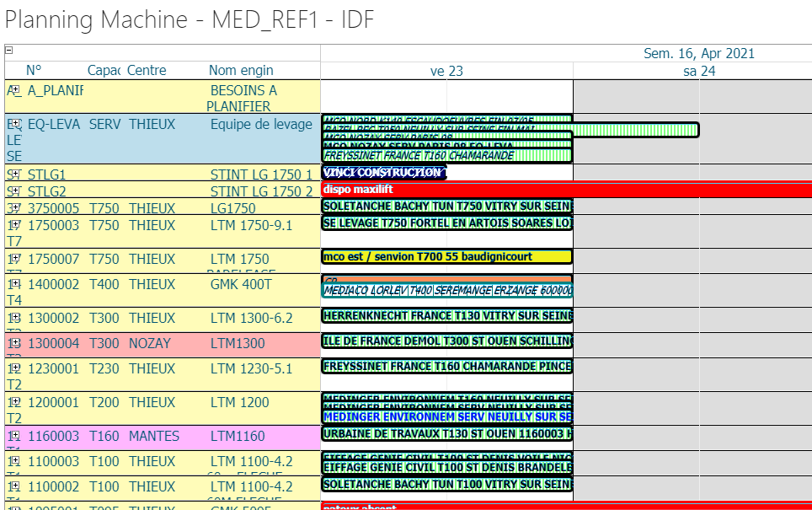
Task: Expand the STLG2 row
Action: [16, 191]
